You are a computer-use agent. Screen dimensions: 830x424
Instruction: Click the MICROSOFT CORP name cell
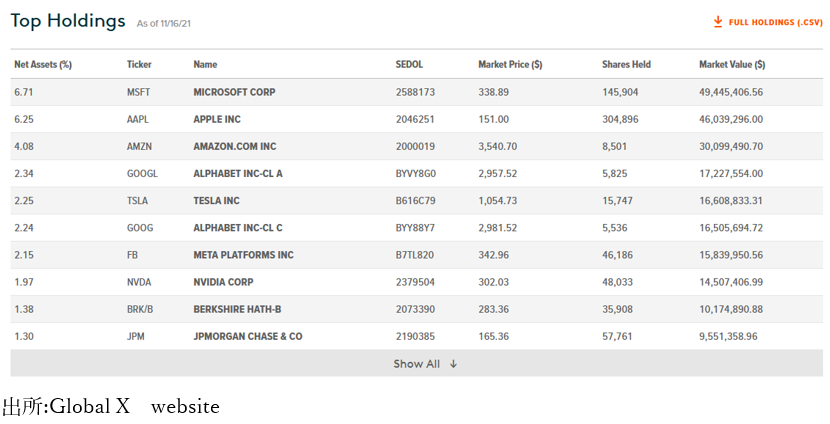(234, 92)
